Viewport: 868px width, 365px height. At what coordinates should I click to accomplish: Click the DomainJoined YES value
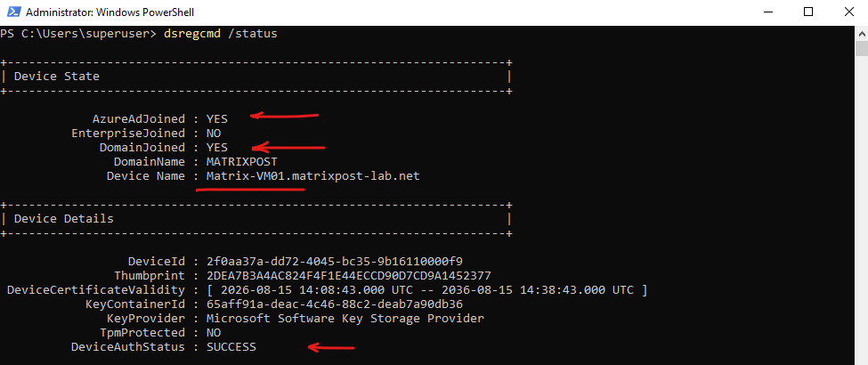[216, 147]
